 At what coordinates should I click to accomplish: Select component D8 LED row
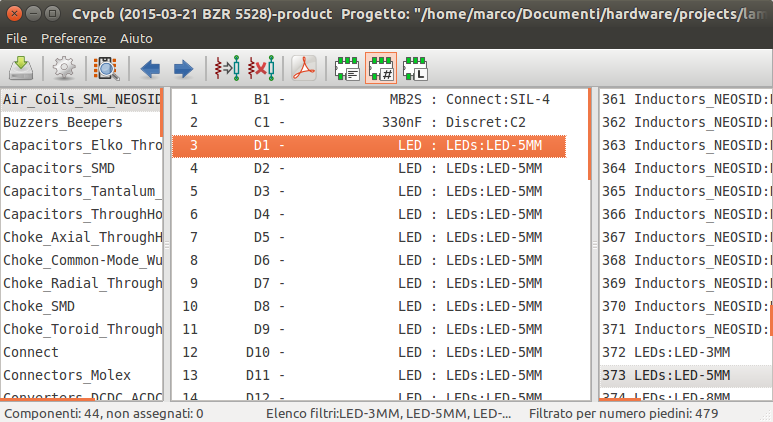tap(369, 306)
